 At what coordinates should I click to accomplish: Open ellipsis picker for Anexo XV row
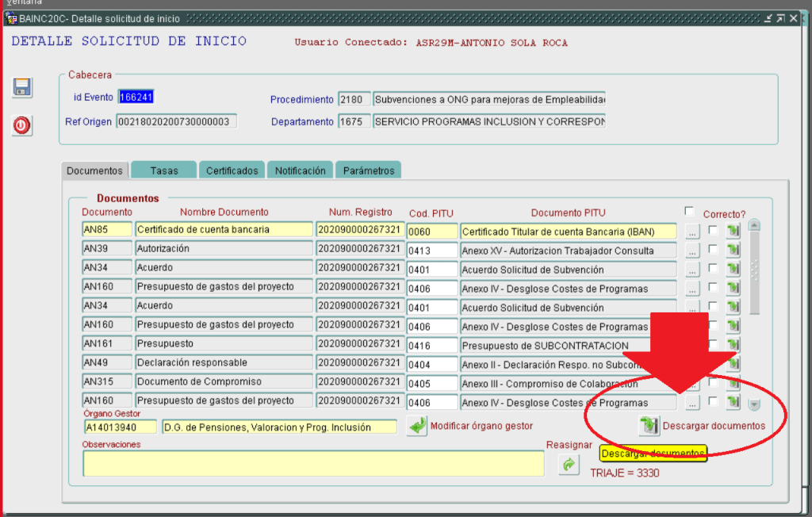tap(692, 251)
